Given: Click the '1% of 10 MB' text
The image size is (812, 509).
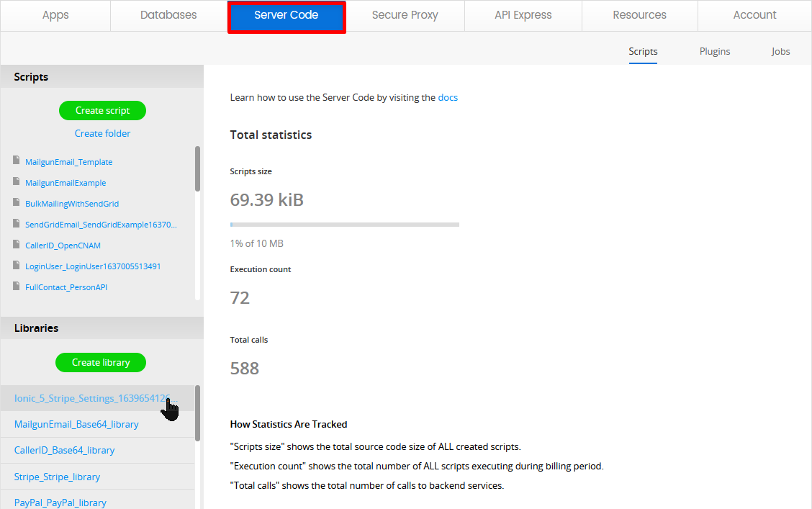Looking at the screenshot, I should coord(257,243).
